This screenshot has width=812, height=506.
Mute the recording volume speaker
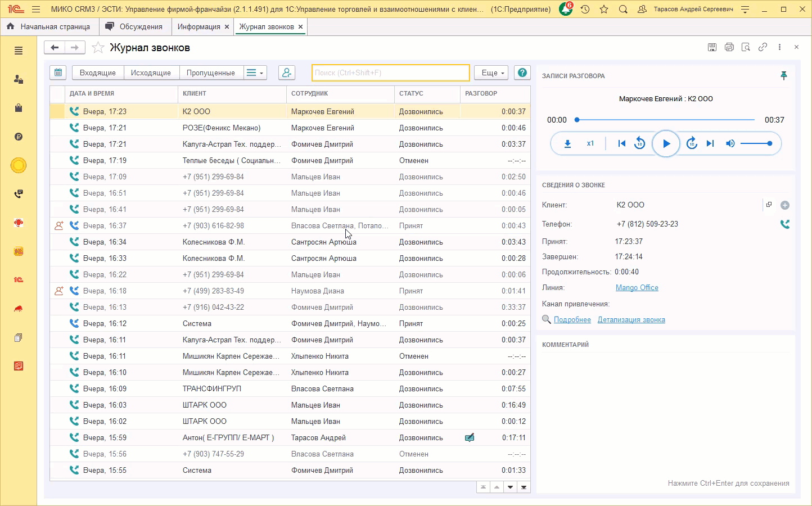click(730, 144)
